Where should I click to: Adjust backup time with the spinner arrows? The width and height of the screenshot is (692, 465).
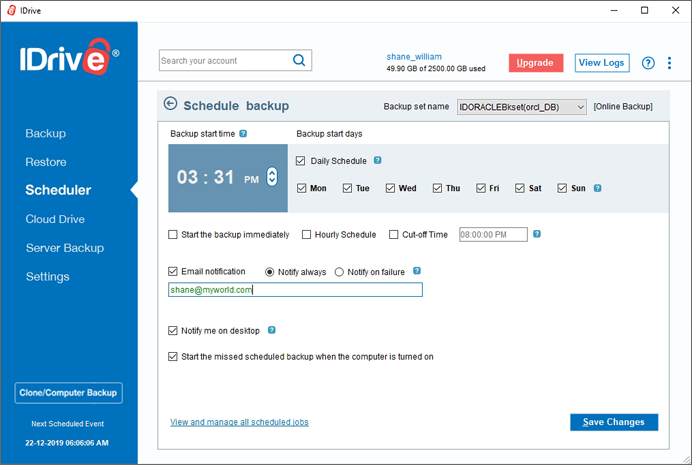(x=272, y=177)
